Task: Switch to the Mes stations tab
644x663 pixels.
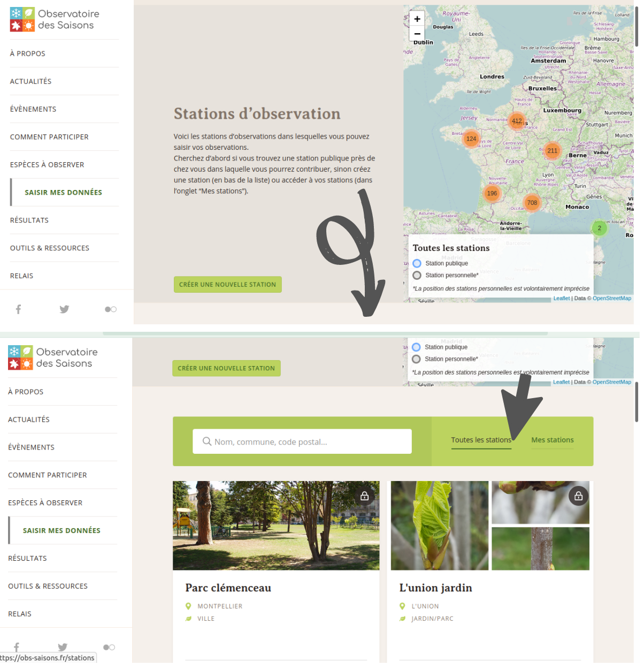Action: [553, 440]
